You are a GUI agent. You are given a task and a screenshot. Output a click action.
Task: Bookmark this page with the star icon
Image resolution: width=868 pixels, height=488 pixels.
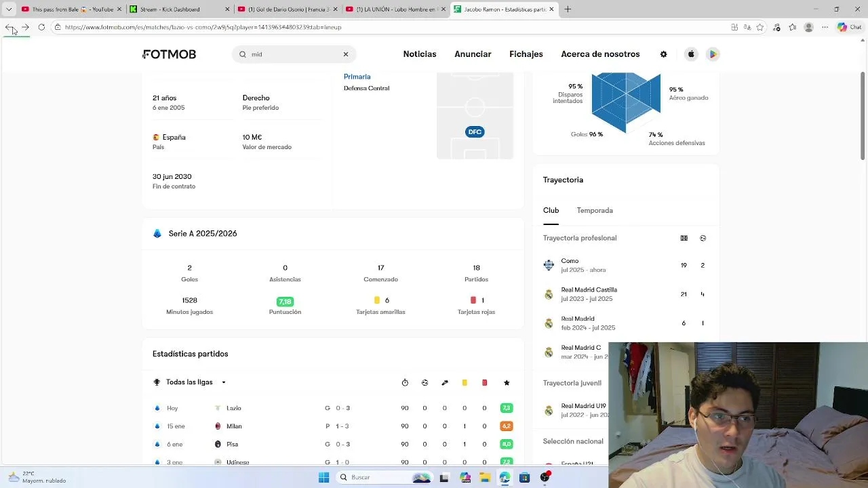[x=760, y=27]
